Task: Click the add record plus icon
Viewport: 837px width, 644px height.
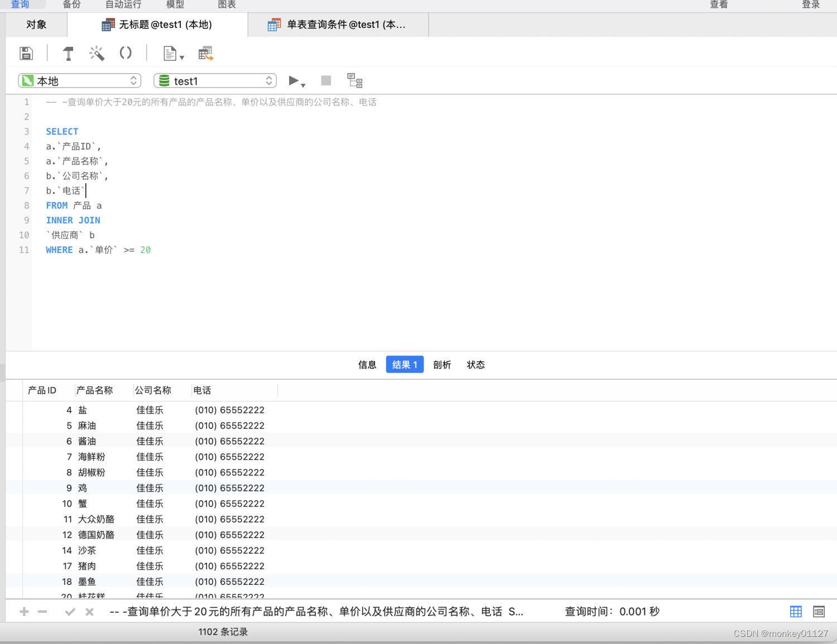Action: (24, 612)
